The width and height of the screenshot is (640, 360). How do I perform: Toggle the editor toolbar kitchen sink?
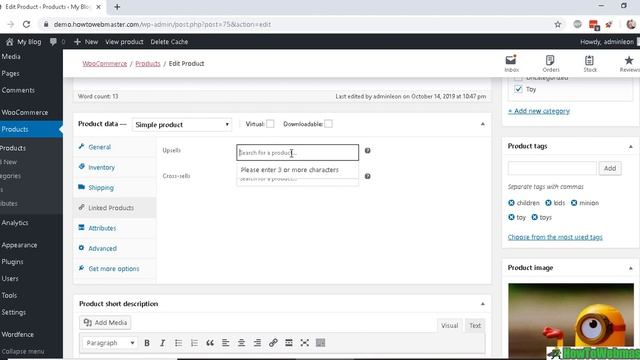coord(320,343)
